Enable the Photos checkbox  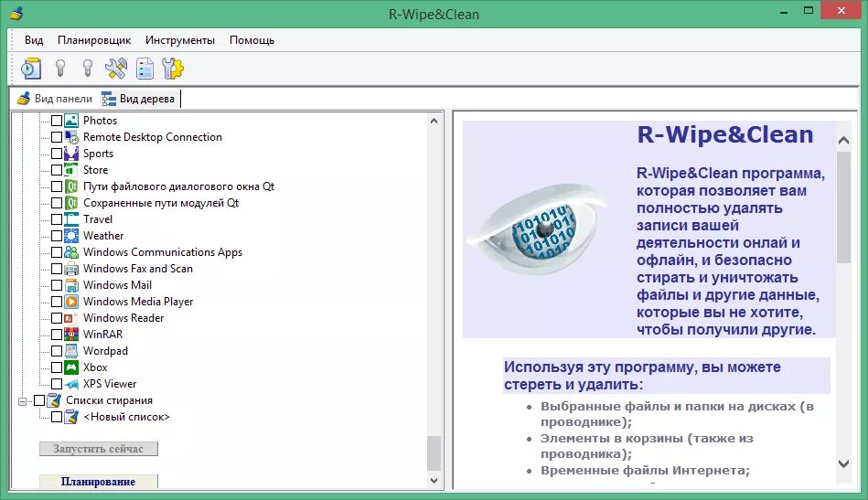click(x=57, y=121)
